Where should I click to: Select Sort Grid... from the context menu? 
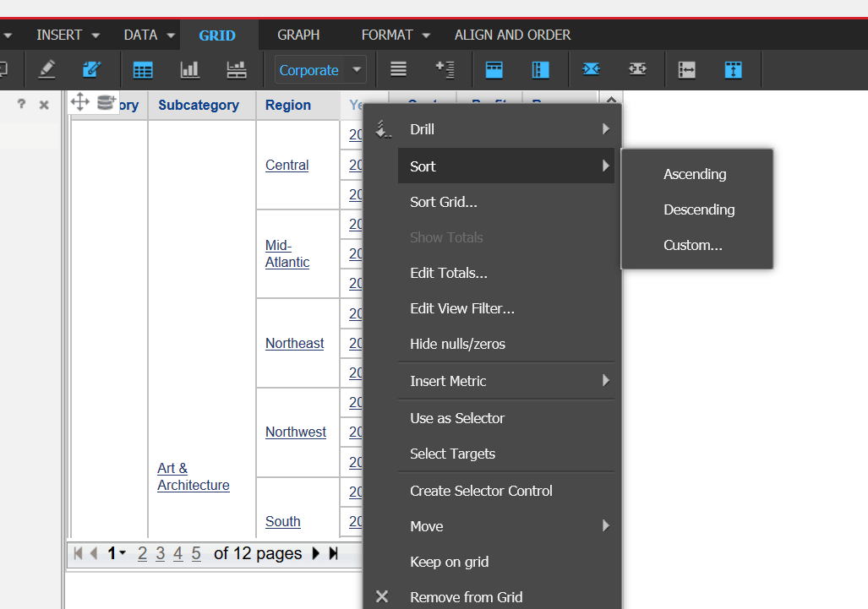coord(444,202)
